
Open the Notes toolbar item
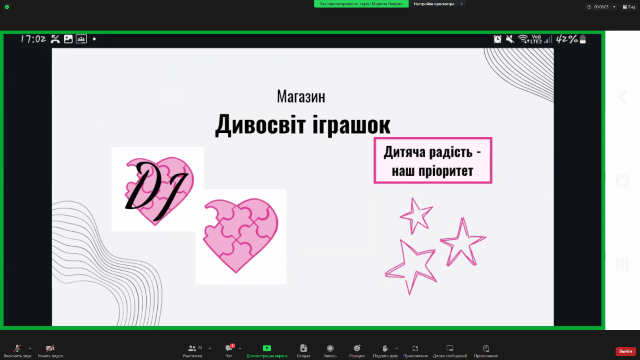(x=486, y=350)
